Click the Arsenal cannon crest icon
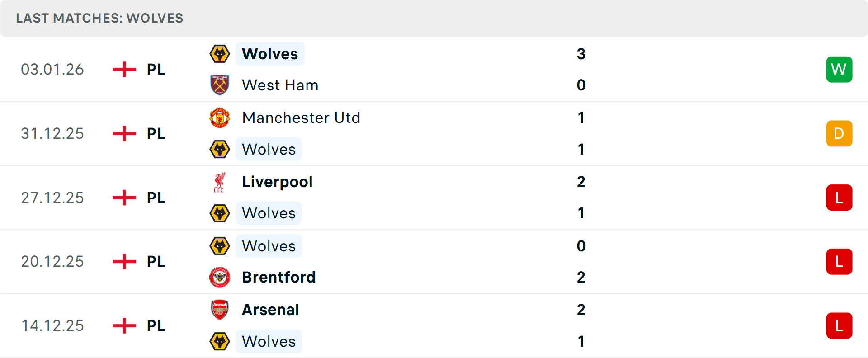Screen dimensions: 868x358 220,310
